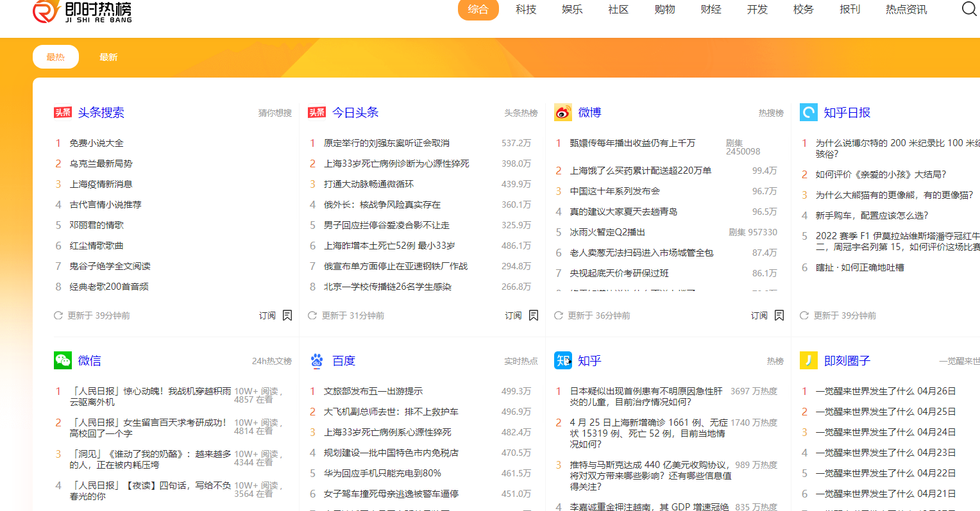Open the 购物 category
The height and width of the screenshot is (511, 980).
click(664, 9)
